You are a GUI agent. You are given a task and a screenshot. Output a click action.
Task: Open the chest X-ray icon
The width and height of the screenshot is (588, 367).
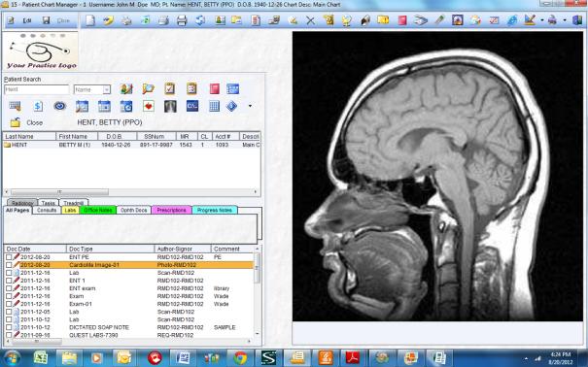[170, 107]
